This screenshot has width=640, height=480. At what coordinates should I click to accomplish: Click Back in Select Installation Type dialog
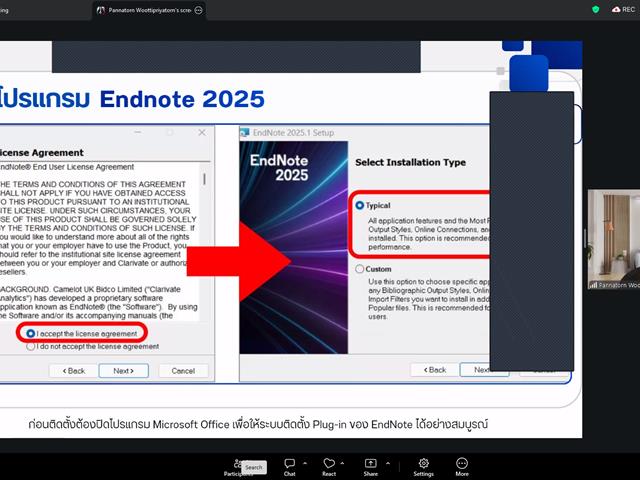click(x=435, y=370)
